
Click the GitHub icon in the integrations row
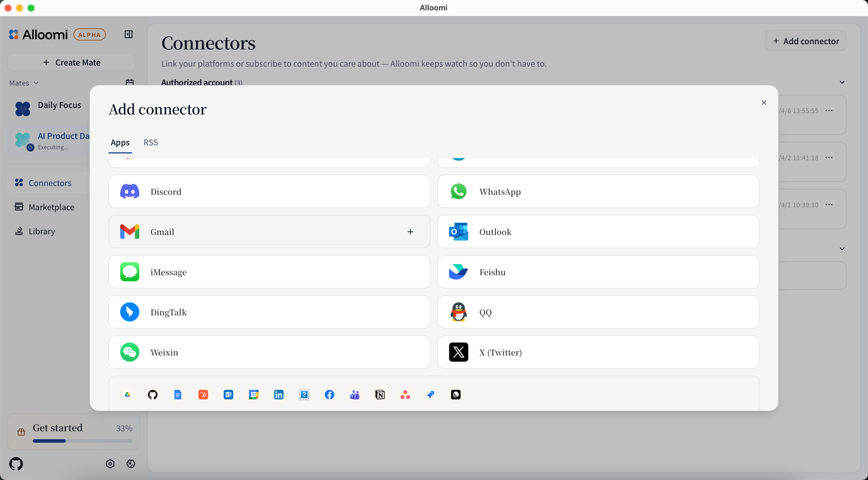click(x=153, y=394)
